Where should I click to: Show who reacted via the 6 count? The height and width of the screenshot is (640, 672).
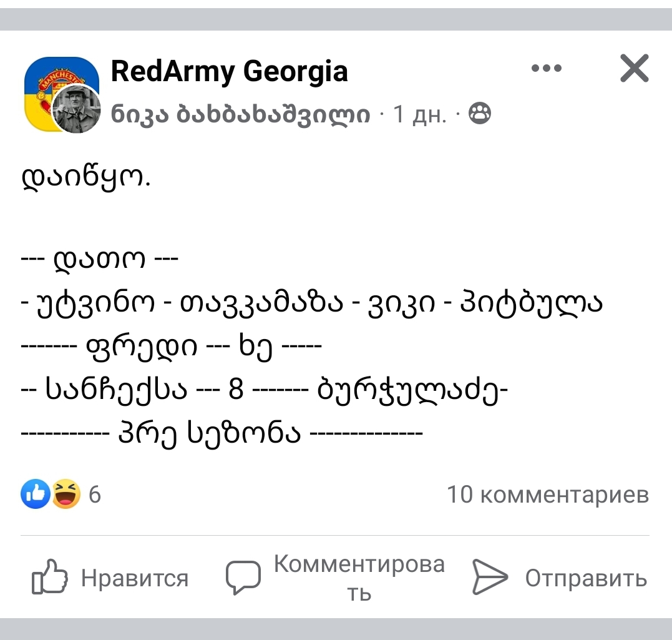(95, 495)
